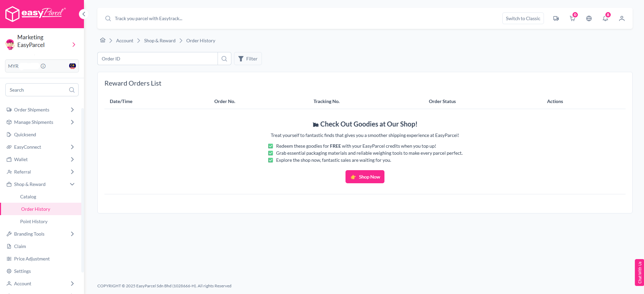Viewport: 644px width, 294px height.
Task: Click Switch to Classic button
Action: pyautogui.click(x=523, y=18)
